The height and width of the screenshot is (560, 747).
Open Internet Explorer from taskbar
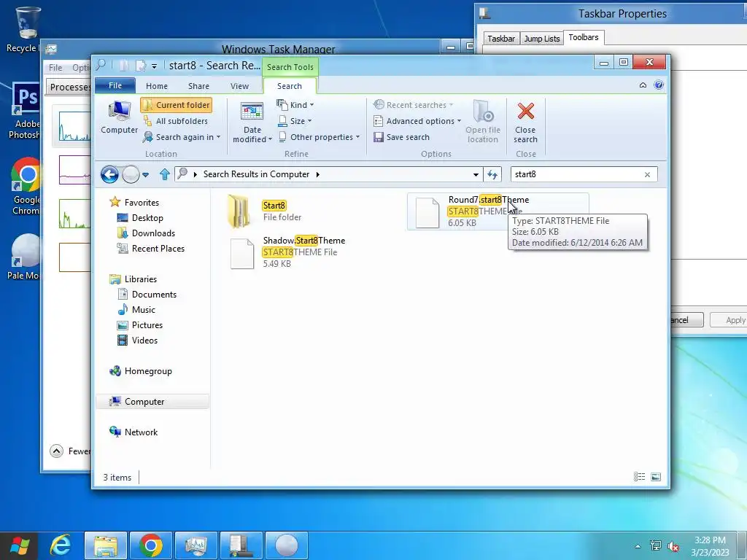pos(61,545)
